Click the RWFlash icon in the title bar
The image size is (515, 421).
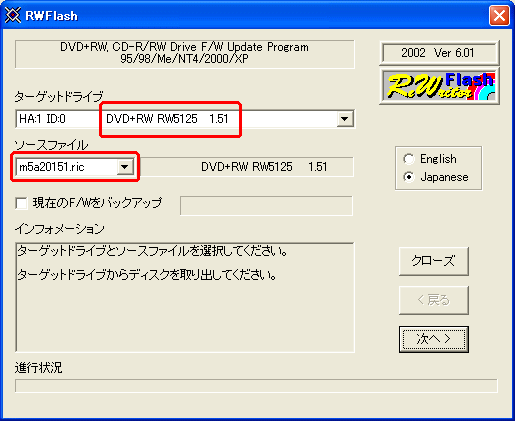pos(13,16)
